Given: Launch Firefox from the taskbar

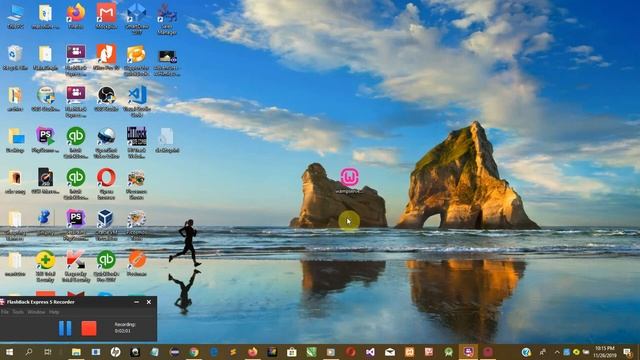Looking at the screenshot, I should coord(253,352).
